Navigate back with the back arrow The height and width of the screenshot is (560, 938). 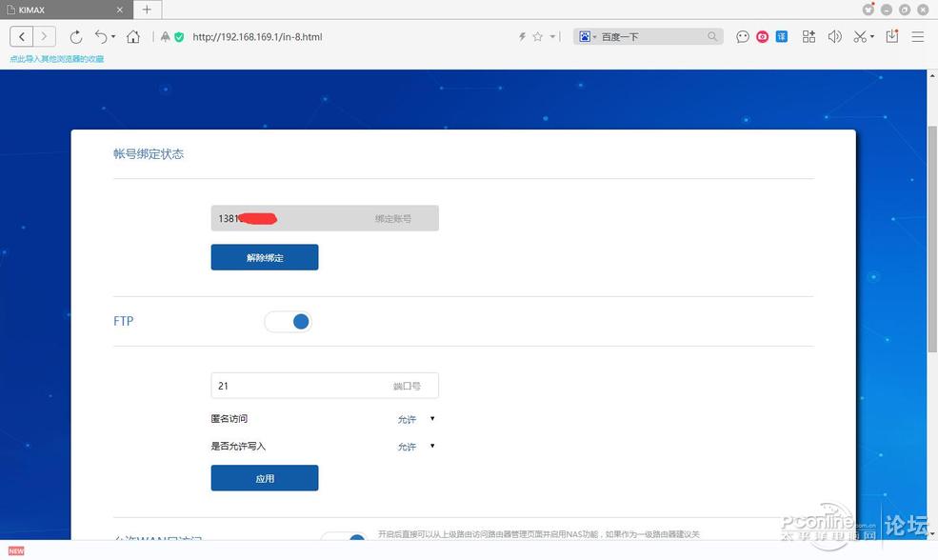pos(21,36)
